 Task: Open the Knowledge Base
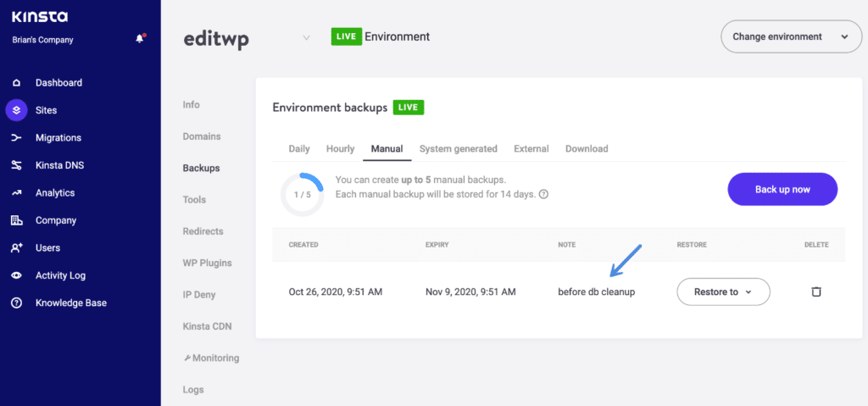point(71,303)
